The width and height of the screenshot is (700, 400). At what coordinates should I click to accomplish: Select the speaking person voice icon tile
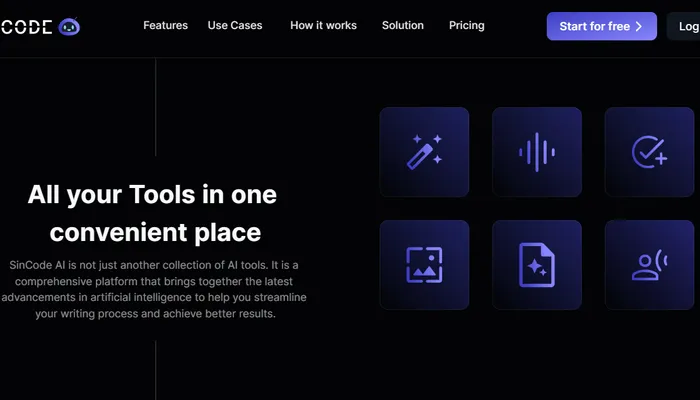pyautogui.click(x=650, y=265)
